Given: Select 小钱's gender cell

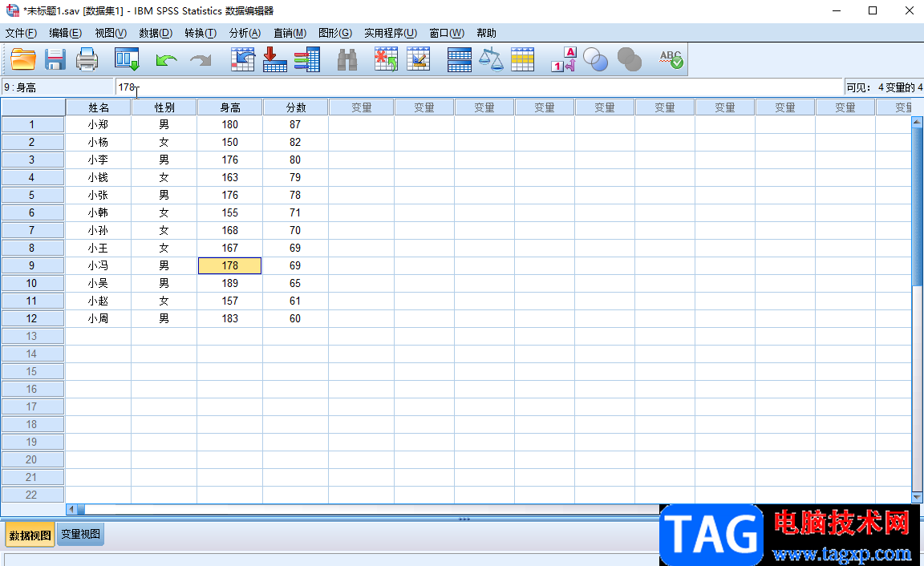Looking at the screenshot, I should pos(164,177).
